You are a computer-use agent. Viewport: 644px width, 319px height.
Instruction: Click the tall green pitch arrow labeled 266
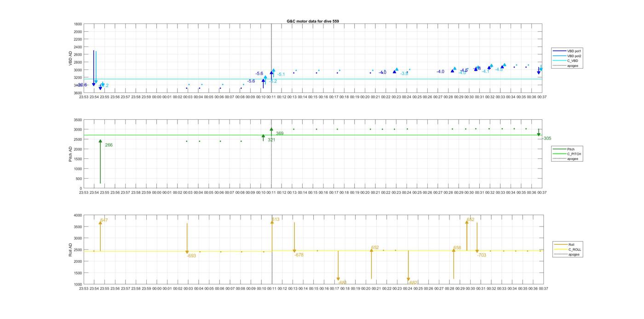100,162
